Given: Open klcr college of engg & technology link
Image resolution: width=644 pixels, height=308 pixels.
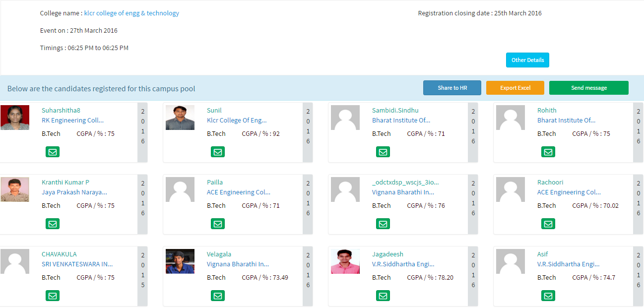Looking at the screenshot, I should [131, 13].
